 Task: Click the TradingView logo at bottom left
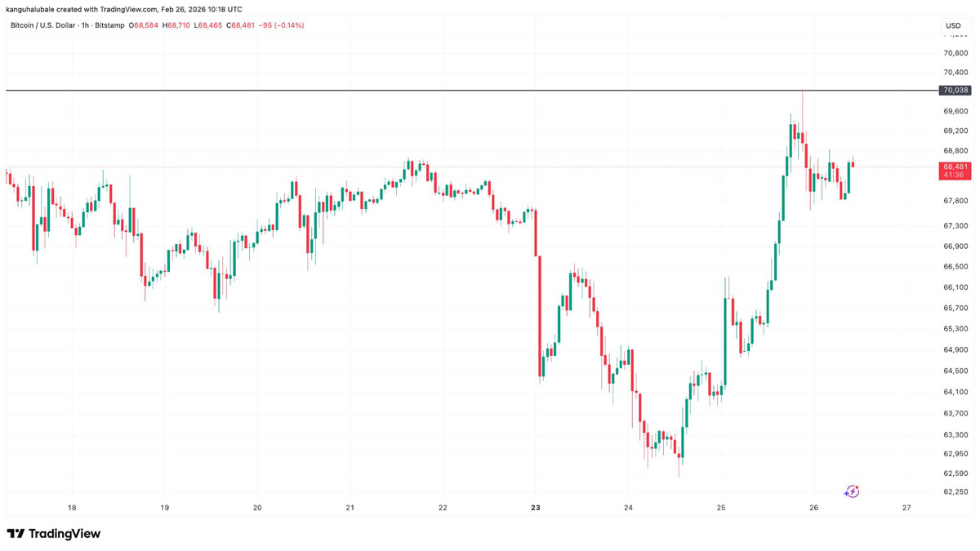[x=54, y=534]
